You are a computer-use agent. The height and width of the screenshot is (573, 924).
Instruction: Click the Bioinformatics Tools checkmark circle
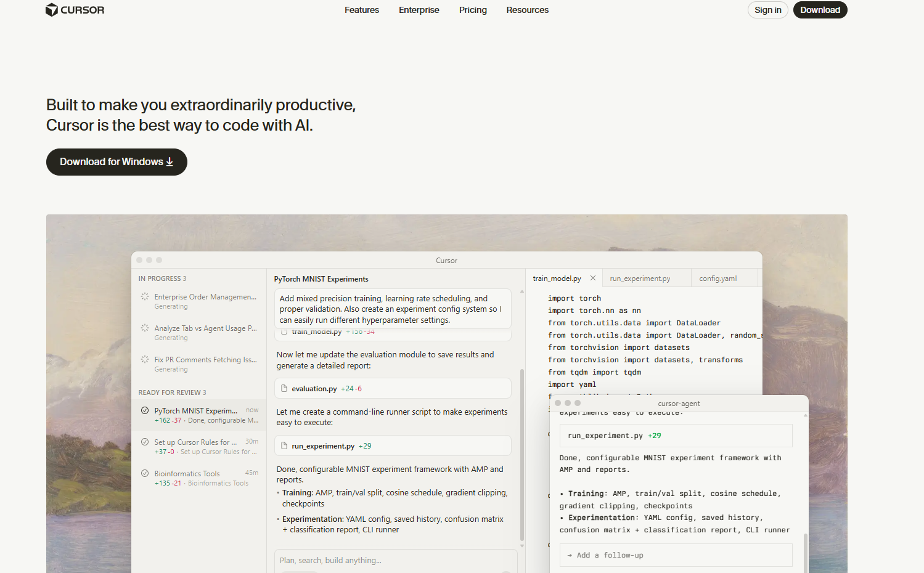145,474
